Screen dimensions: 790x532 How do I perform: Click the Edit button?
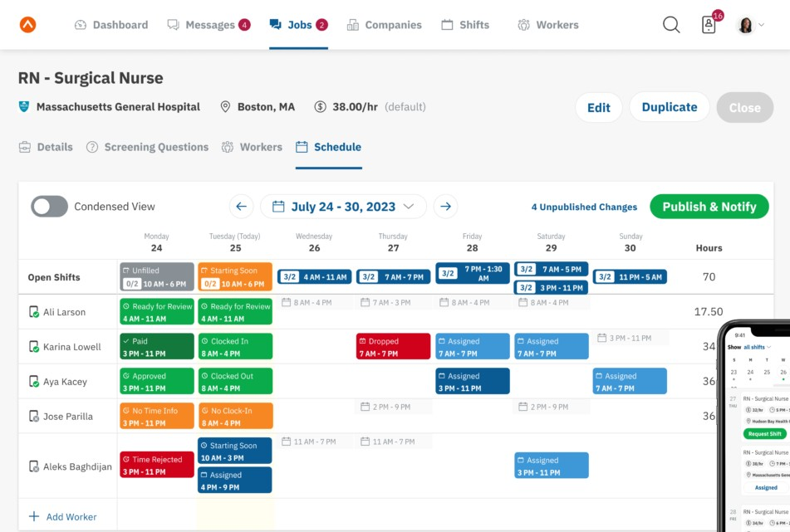coord(599,107)
